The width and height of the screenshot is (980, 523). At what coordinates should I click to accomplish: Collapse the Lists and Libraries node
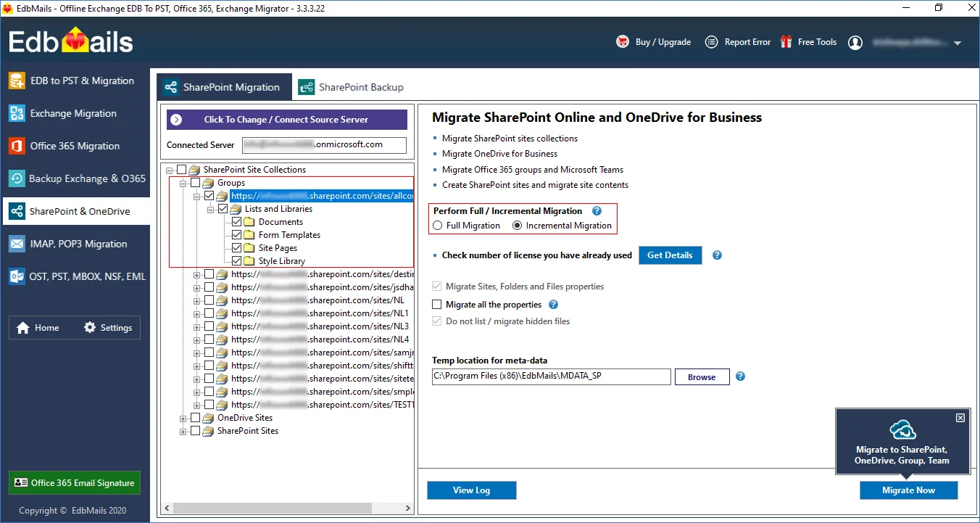tap(211, 209)
